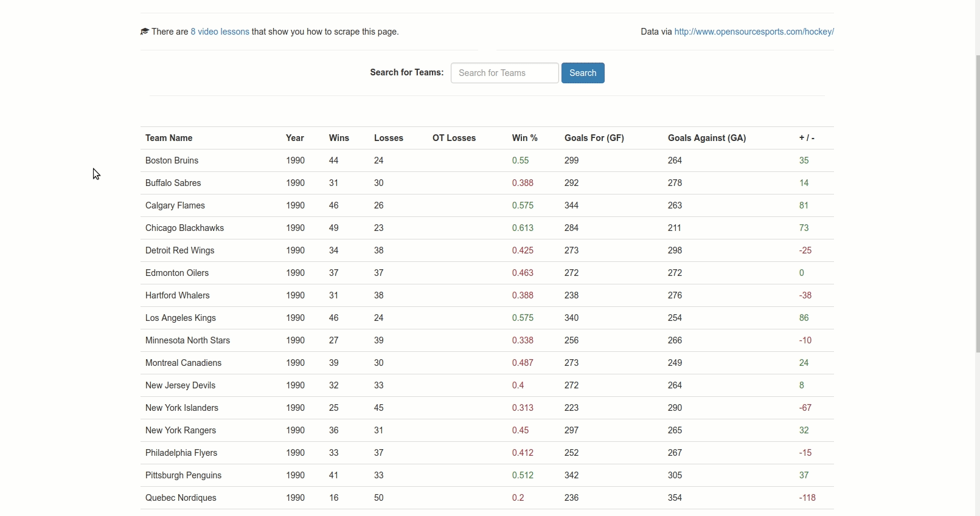Click Detroit Red Wings win percentage 0.425
Screen dimensions: 980x516
pos(523,250)
